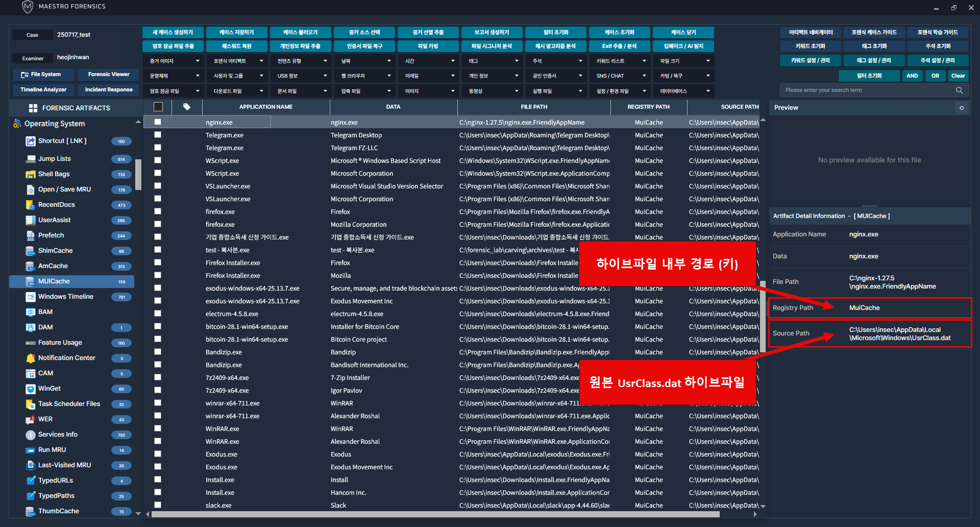Check the first Telegram.exe row checkbox
Viewport: 980px width, 527px height.
click(158, 135)
